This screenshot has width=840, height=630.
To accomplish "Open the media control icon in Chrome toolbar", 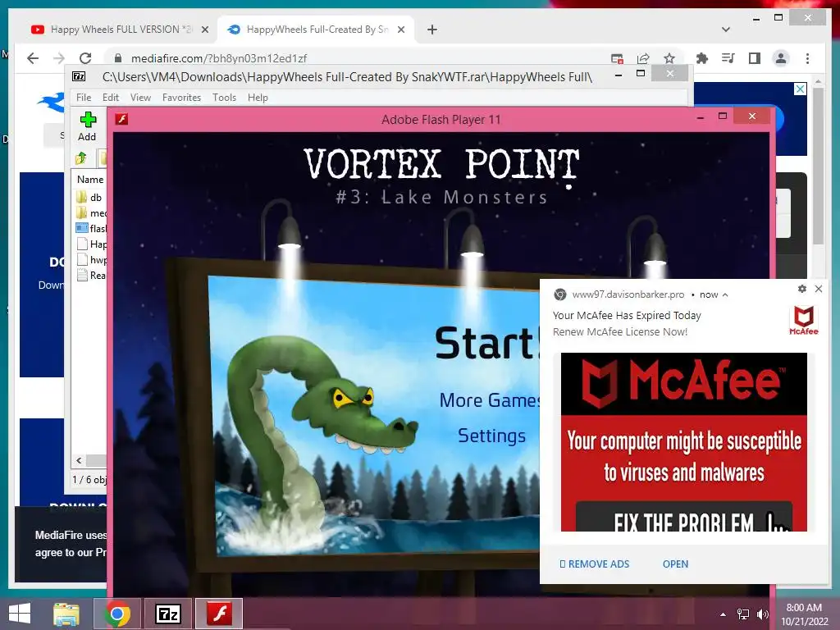I will (x=728, y=58).
